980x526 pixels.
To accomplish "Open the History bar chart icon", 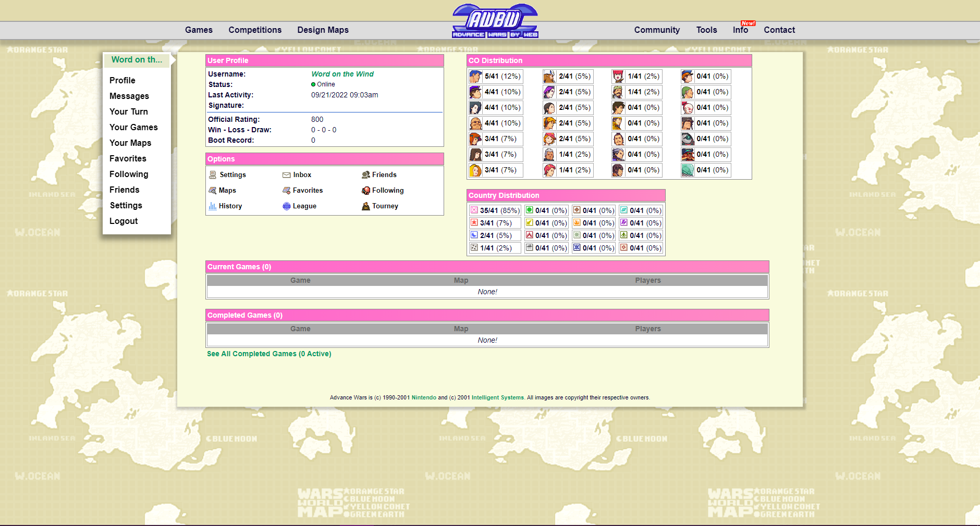I will point(213,206).
